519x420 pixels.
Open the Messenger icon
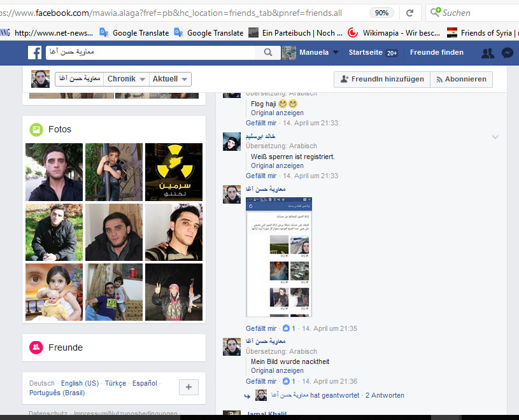pos(508,53)
